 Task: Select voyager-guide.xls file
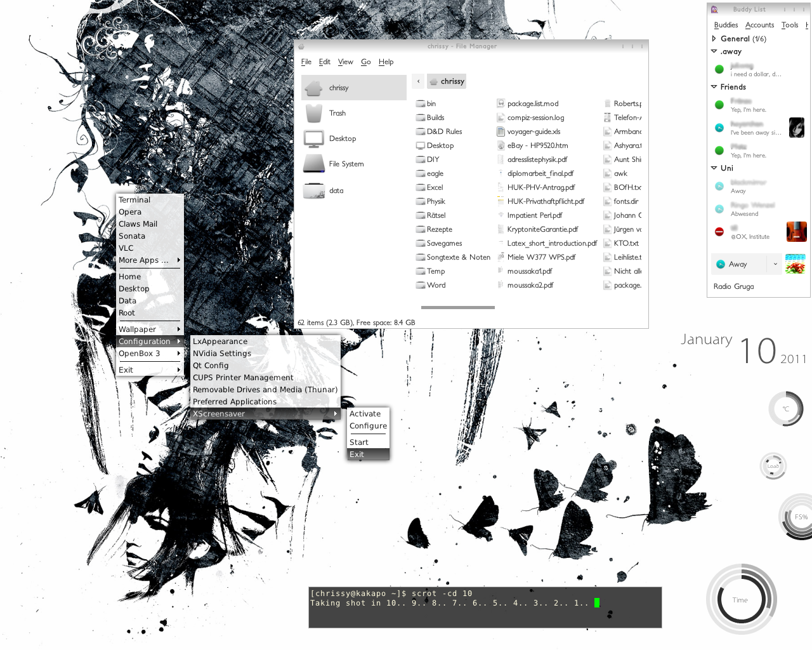point(528,131)
